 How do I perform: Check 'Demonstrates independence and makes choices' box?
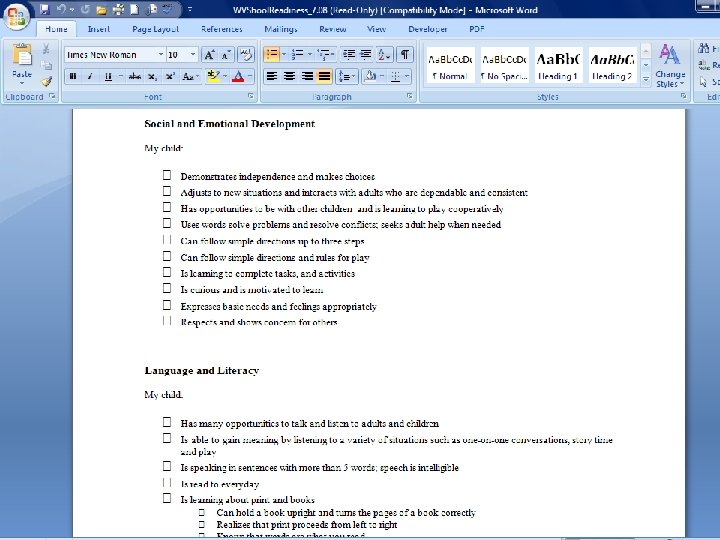pyautogui.click(x=167, y=175)
